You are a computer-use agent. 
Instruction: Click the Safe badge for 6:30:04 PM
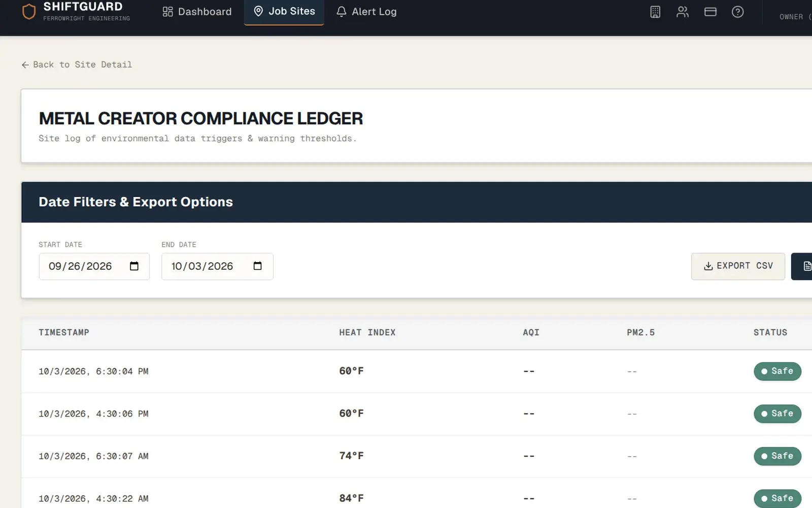click(777, 371)
